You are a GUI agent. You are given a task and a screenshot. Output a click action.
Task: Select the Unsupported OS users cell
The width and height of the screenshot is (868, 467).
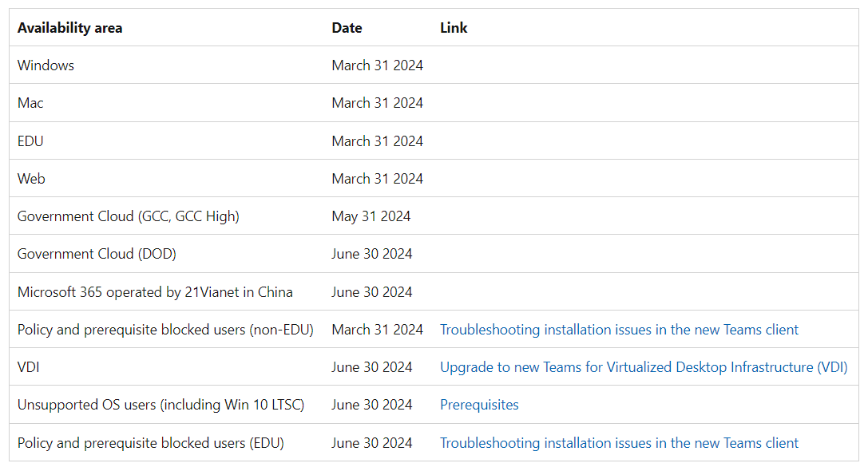(x=161, y=405)
